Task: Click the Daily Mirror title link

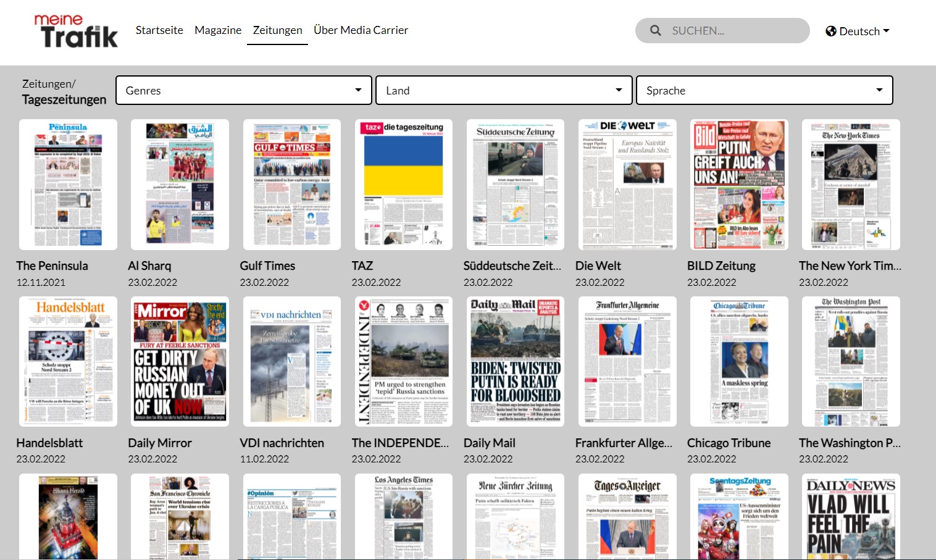Action: pos(160,443)
